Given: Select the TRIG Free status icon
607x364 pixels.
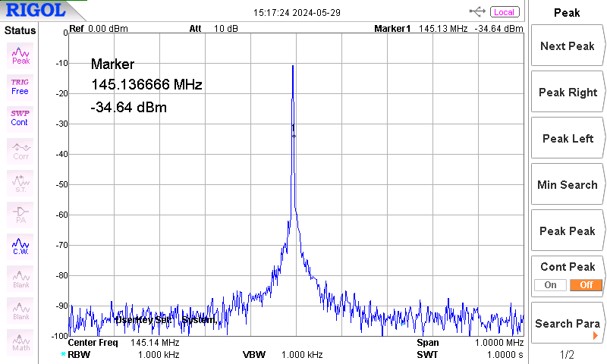Looking at the screenshot, I should (20, 87).
